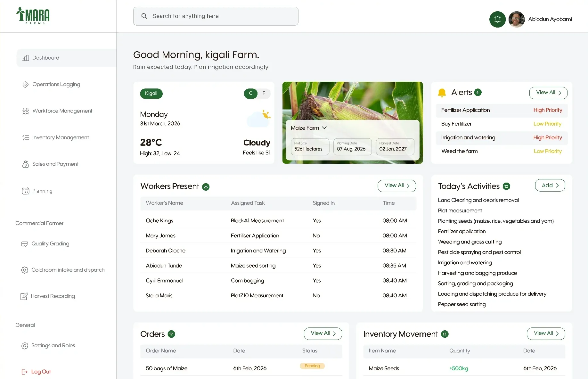Click the yellow Alerts bell icon
Viewport: 588px width, 379px height.
point(442,93)
